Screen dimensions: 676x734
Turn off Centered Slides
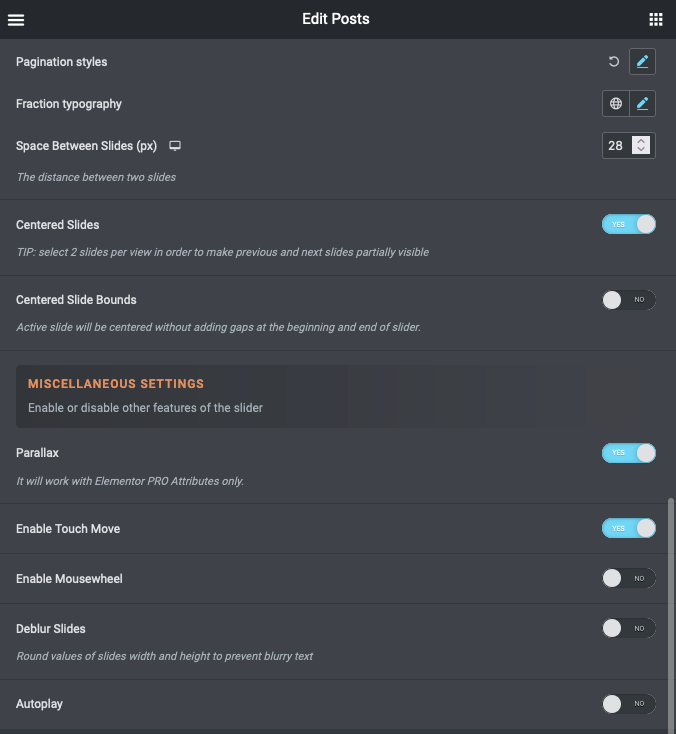point(629,224)
